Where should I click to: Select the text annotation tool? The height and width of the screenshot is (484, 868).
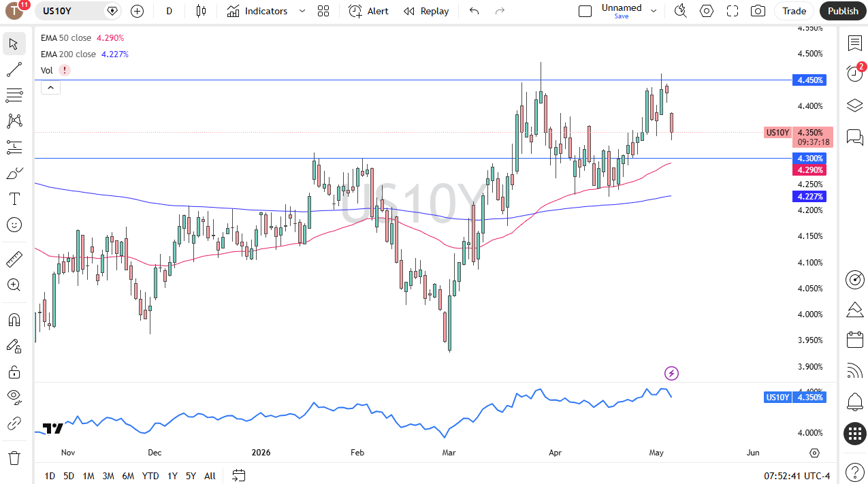click(14, 199)
